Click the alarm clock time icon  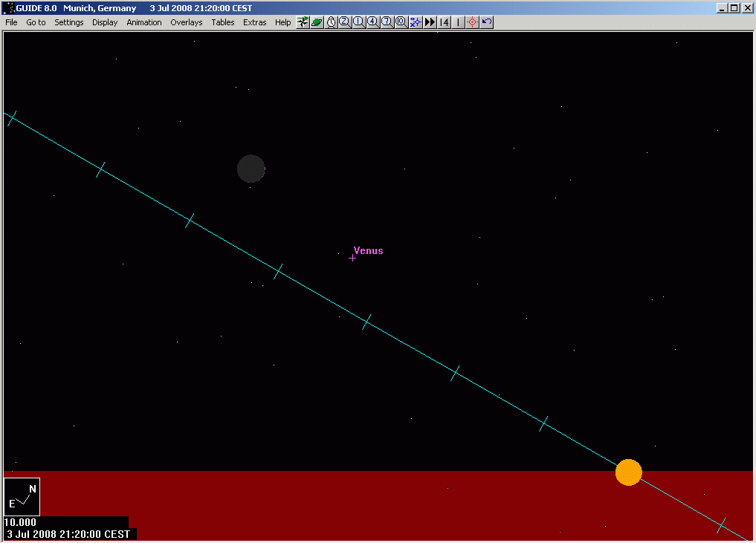click(x=331, y=22)
